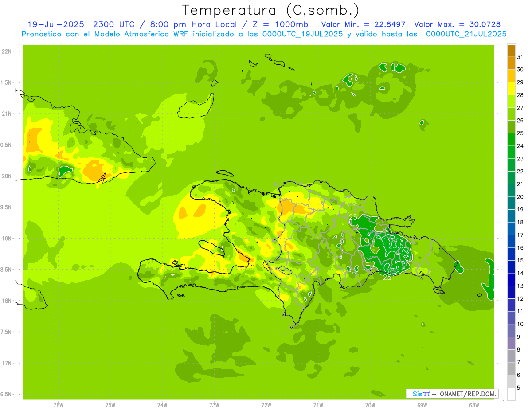Screen dimensions: 532x411
Task: Click the legend swatch between 12 and 13
Action: [x=511, y=292]
